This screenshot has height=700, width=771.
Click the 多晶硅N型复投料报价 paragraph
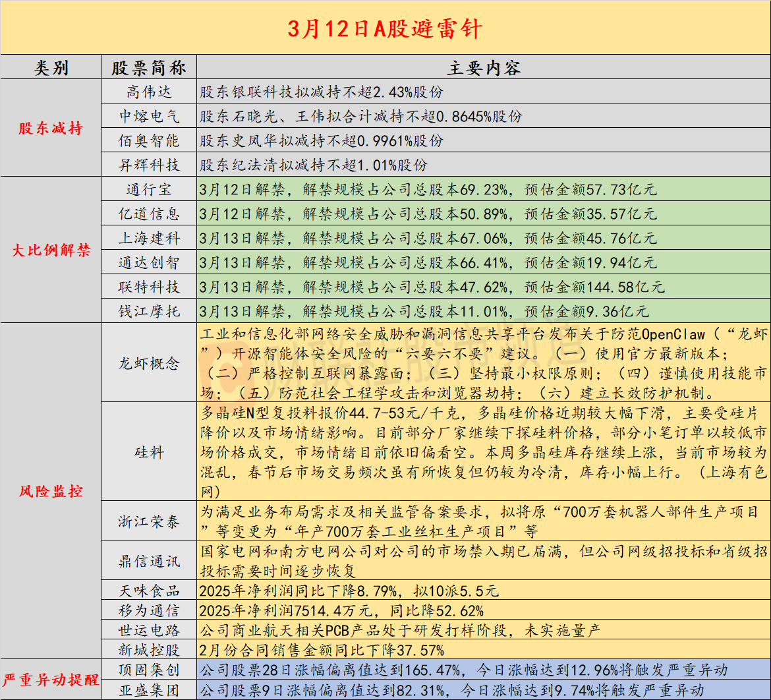pos(484,452)
